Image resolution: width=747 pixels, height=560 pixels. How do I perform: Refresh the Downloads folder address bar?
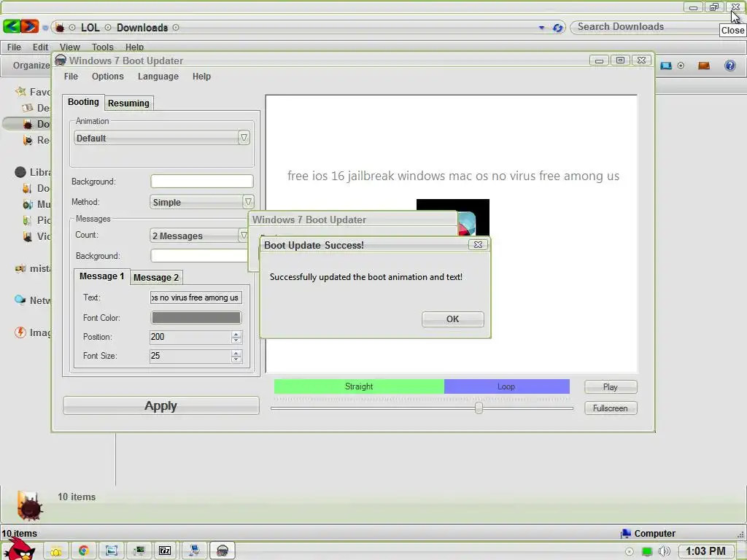pos(557,28)
